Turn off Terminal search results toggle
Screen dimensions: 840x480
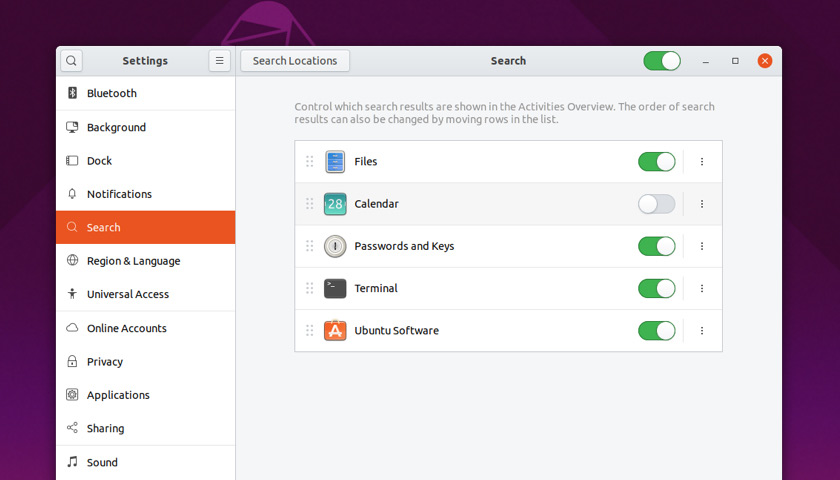[x=657, y=288]
